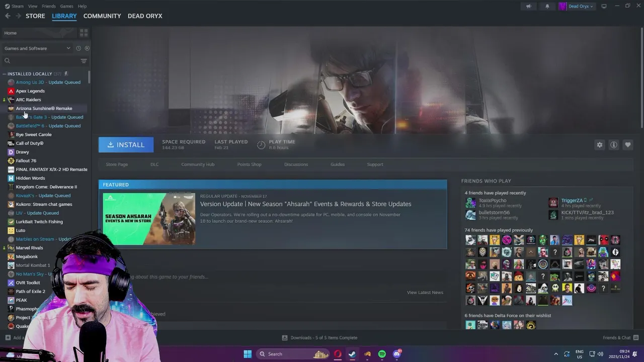Viewport: 644px width, 362px height.
Task: Add game to favorites with heart icon
Action: pos(628,145)
